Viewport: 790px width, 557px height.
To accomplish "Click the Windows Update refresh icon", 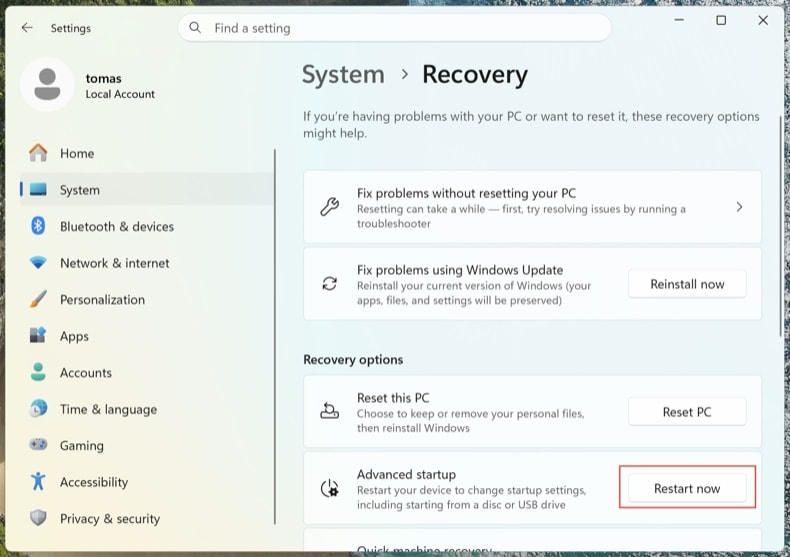I will [330, 284].
